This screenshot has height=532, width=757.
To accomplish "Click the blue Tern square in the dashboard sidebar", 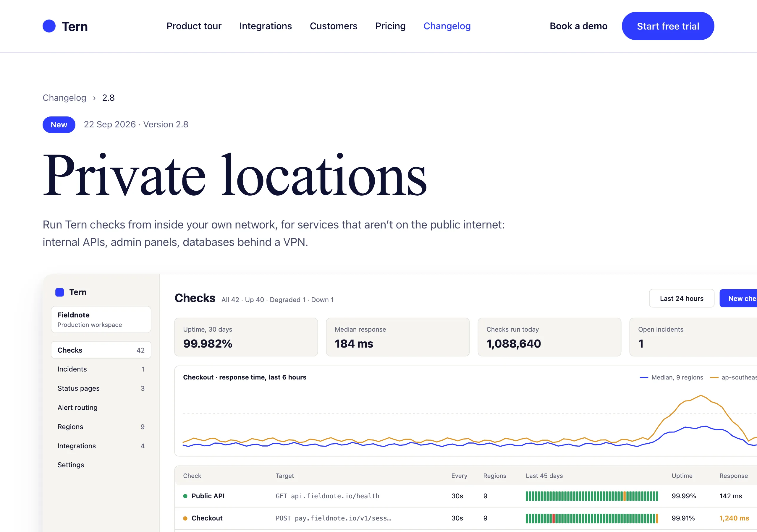I will 59,292.
